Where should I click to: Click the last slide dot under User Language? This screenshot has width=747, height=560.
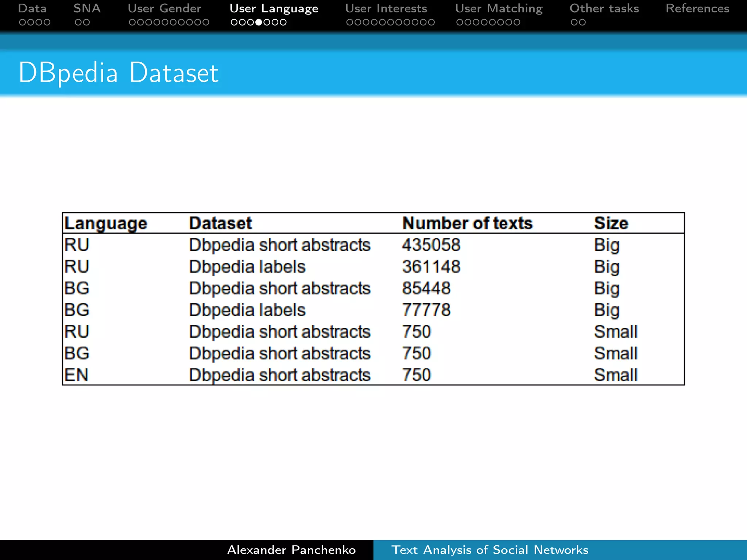pyautogui.click(x=283, y=22)
